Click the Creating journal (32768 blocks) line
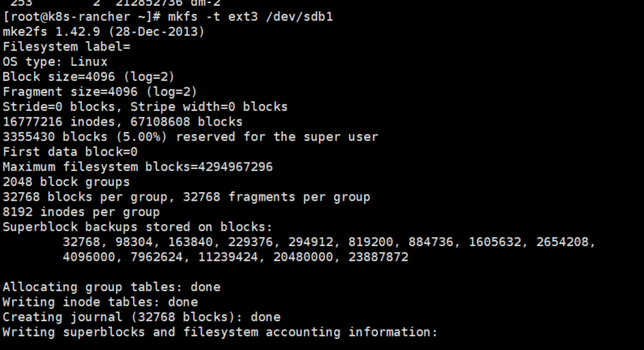This screenshot has width=644, height=350. pos(142,318)
